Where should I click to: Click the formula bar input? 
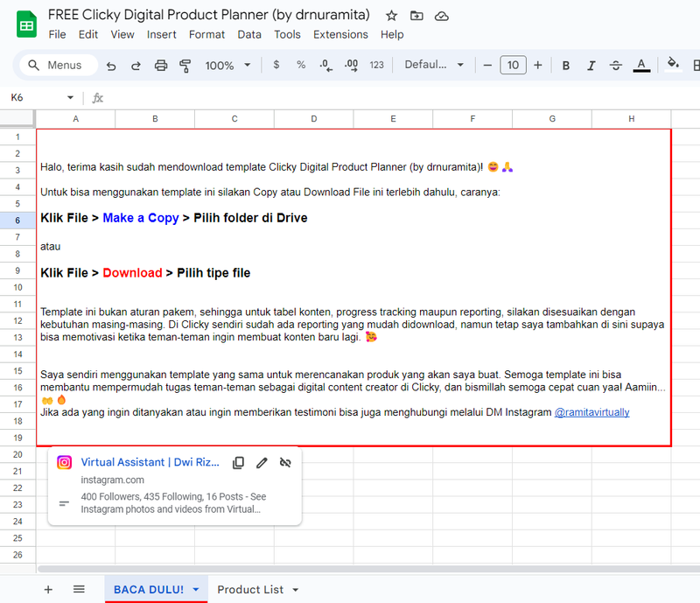(402, 98)
